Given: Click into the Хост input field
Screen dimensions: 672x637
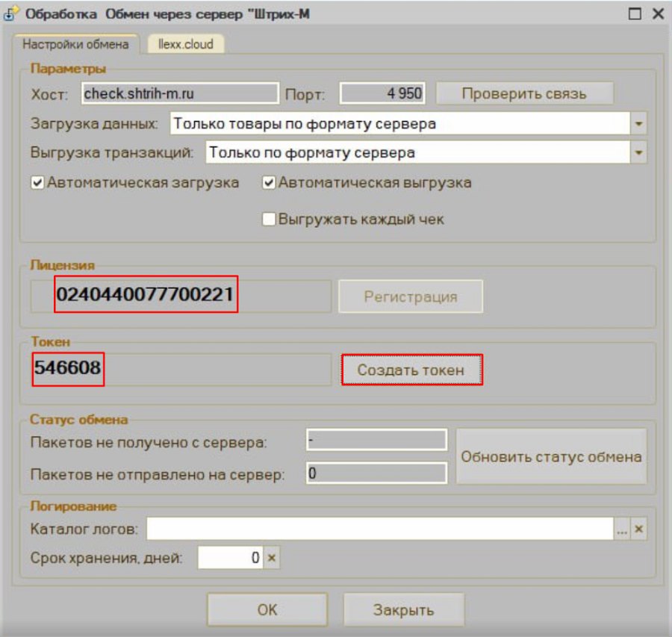Looking at the screenshot, I should coord(180,93).
